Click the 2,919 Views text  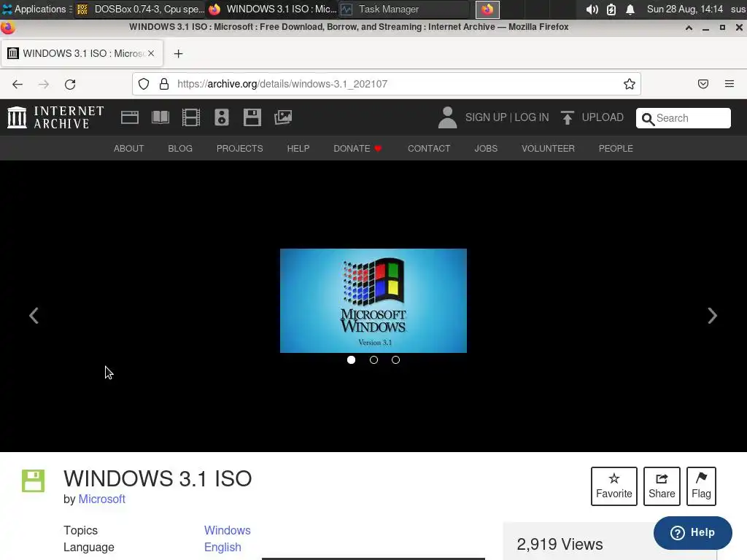click(x=560, y=544)
